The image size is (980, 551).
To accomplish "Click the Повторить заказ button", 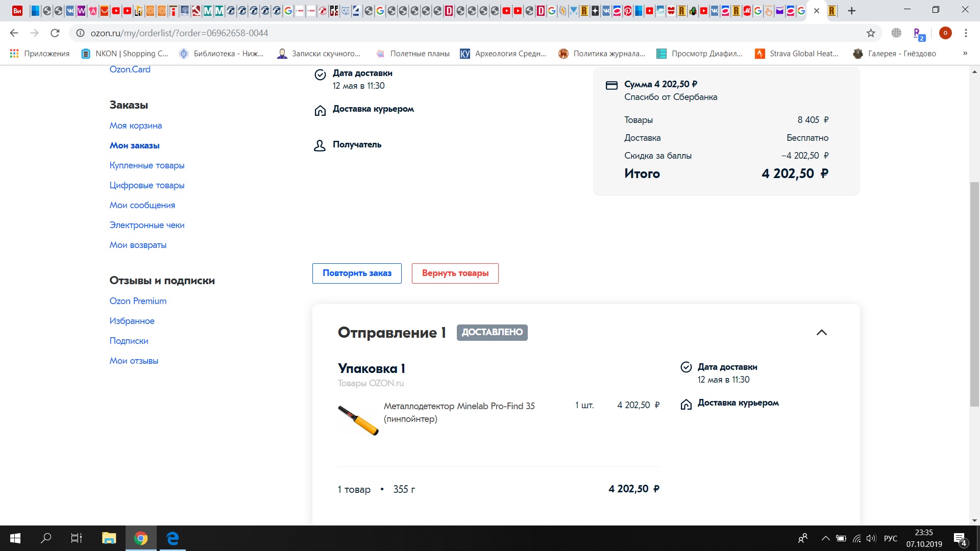I will [x=357, y=273].
